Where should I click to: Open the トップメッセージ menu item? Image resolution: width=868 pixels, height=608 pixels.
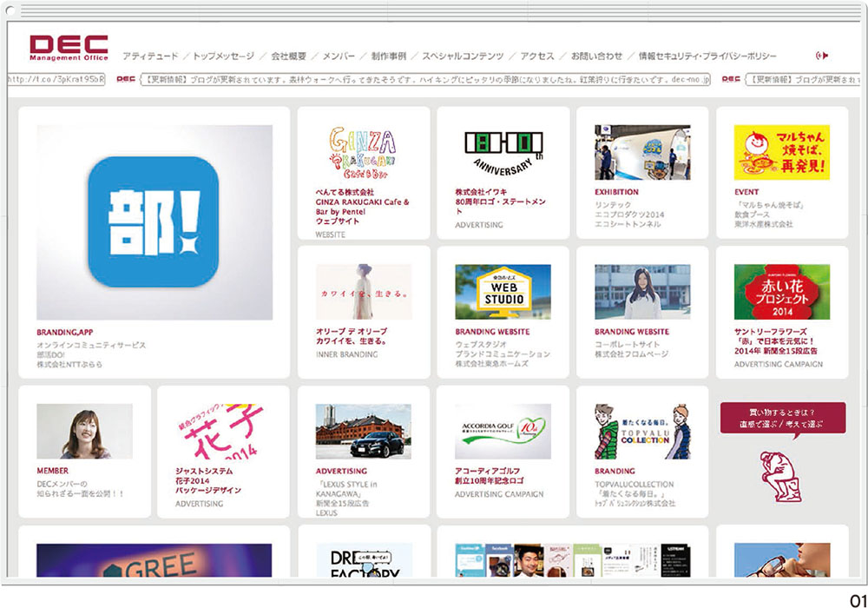pyautogui.click(x=224, y=56)
